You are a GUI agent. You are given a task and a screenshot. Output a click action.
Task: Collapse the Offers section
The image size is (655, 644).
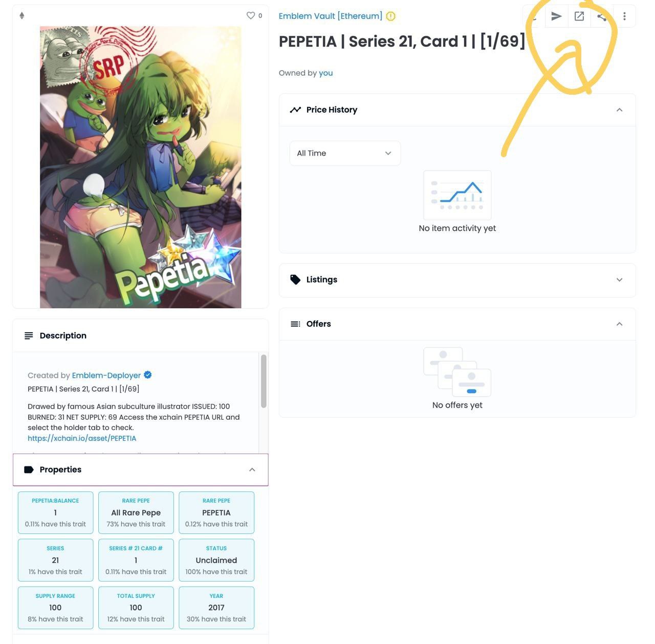point(619,324)
